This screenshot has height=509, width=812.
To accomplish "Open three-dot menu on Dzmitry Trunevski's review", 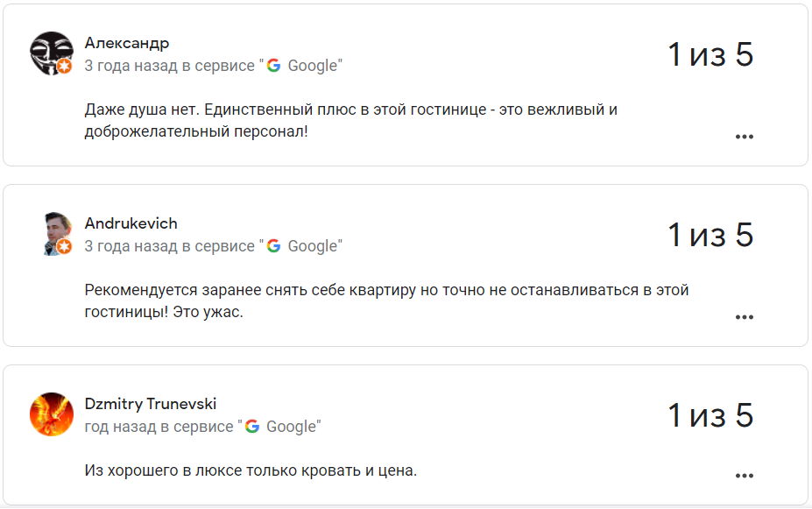I will 745,476.
